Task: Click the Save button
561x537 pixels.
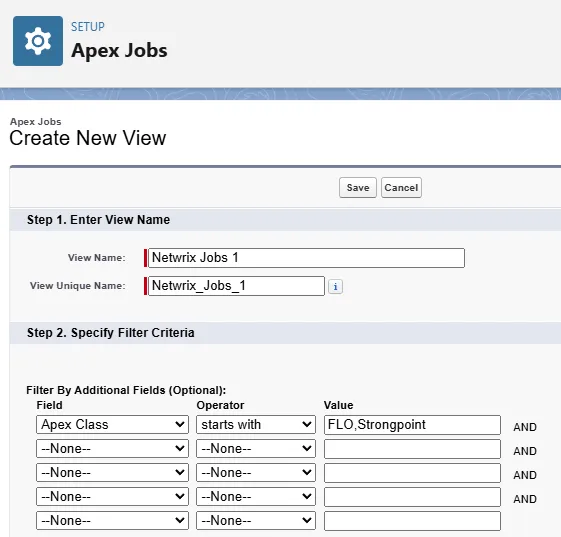Action: coord(358,187)
